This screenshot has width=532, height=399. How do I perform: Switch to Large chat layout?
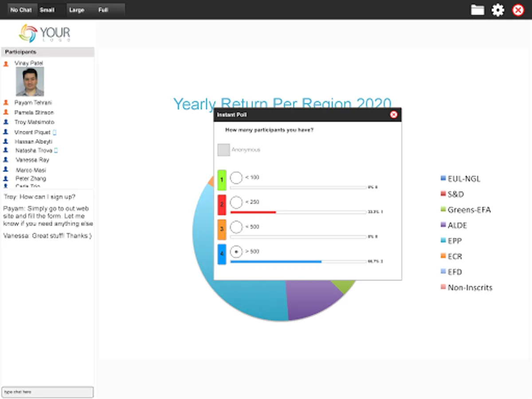77,10
